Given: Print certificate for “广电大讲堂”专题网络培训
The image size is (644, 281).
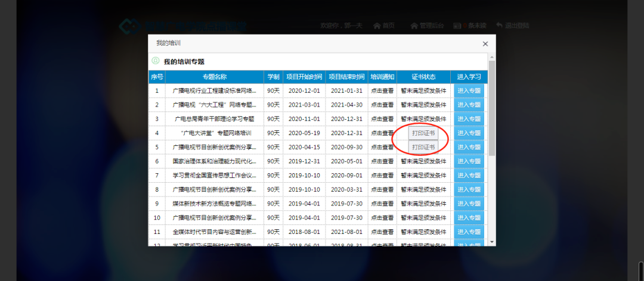Looking at the screenshot, I should point(423,133).
